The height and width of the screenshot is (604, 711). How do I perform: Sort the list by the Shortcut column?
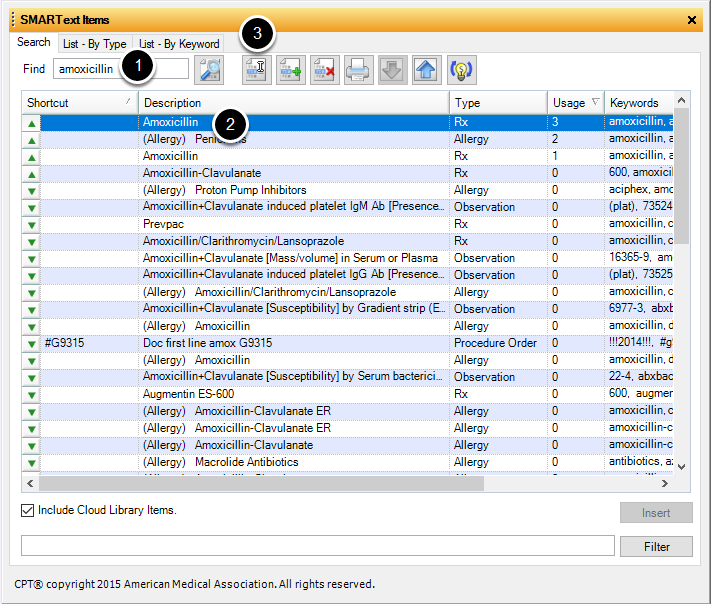click(80, 103)
